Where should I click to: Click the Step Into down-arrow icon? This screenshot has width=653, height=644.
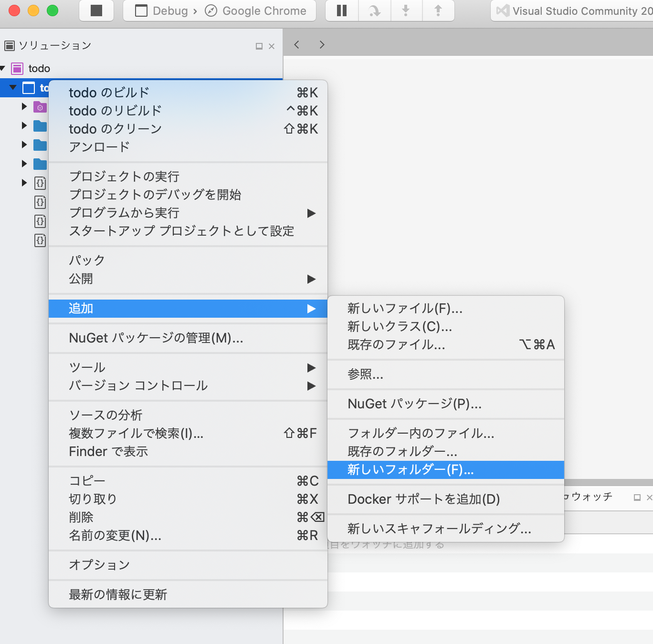point(406,10)
